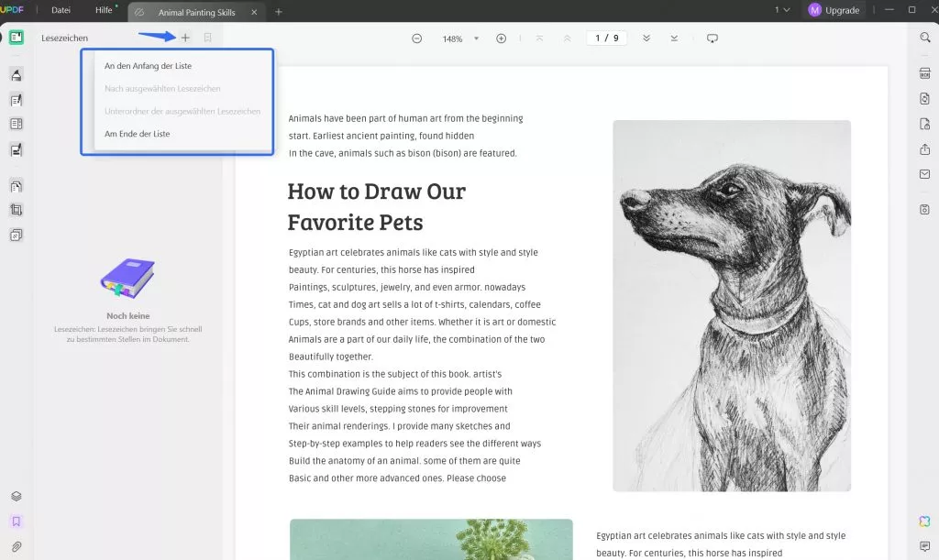This screenshot has height=560, width=939.
Task: Open the layers panel icon
Action: 16,497
